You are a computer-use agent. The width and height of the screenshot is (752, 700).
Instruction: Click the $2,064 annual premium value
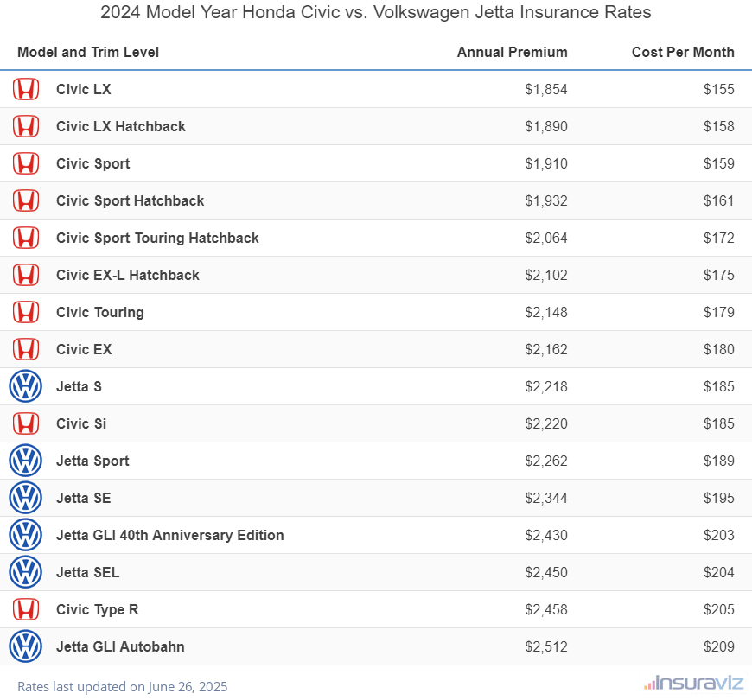coord(546,238)
